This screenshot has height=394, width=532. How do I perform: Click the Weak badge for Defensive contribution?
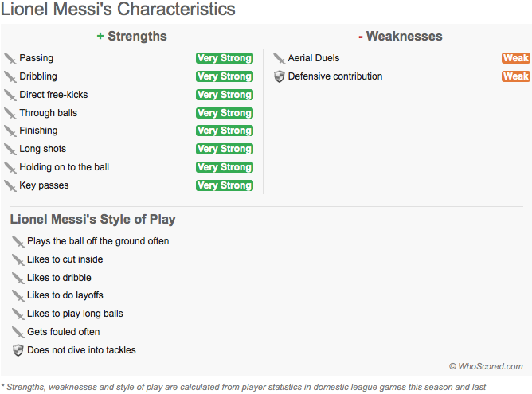(515, 76)
